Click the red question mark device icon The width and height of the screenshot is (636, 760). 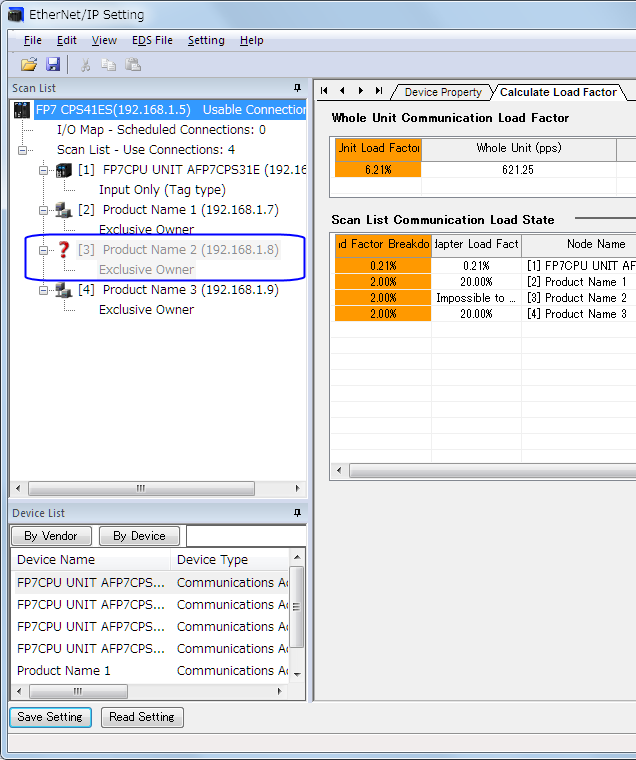(x=64, y=250)
